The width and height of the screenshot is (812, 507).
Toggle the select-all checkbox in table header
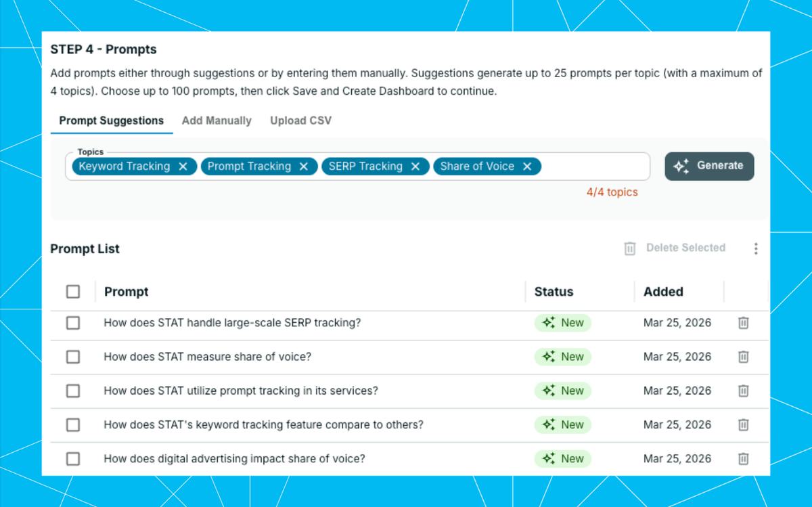click(x=73, y=292)
